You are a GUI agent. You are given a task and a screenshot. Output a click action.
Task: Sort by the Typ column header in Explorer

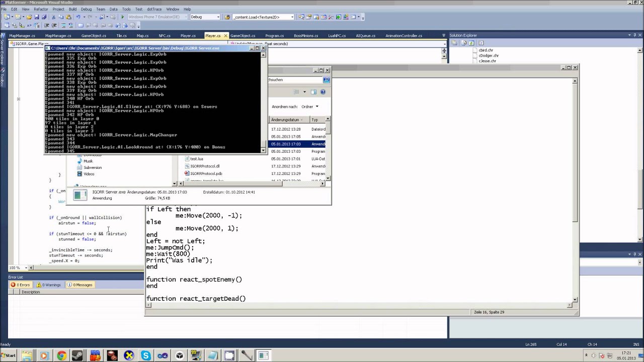[x=317, y=120]
